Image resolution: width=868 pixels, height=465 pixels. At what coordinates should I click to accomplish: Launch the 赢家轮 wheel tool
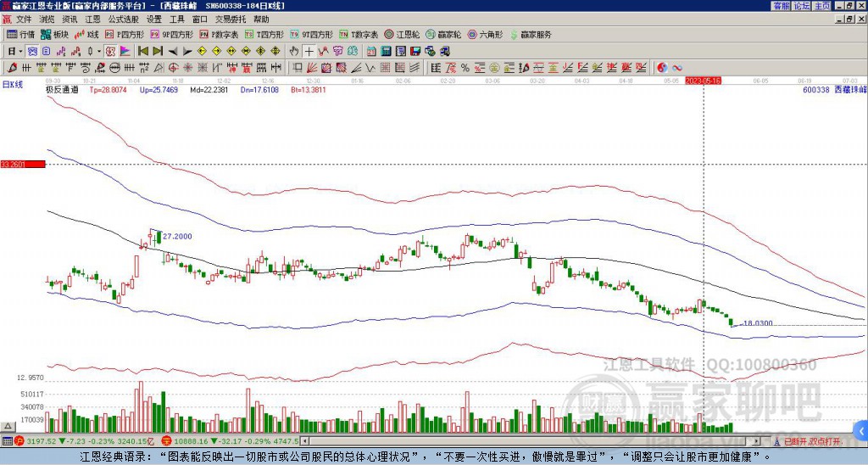(443, 34)
